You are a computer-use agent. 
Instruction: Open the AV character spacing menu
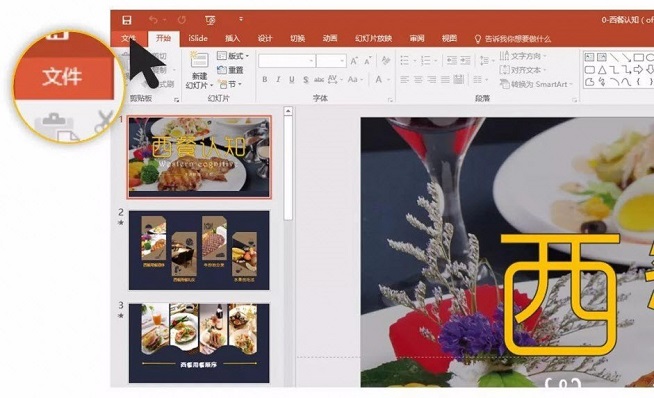point(335,79)
